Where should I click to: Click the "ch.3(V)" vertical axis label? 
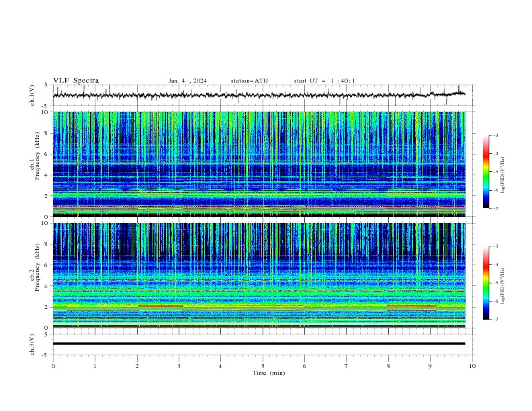point(32,345)
